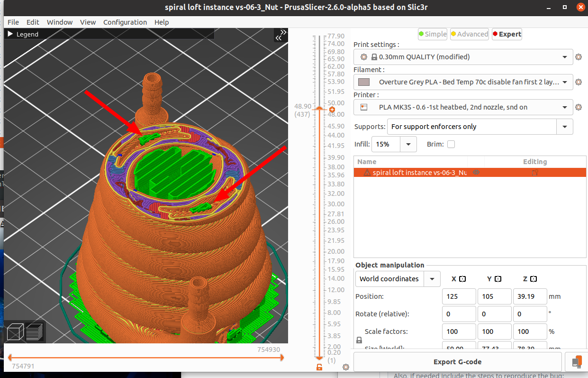Click the 754791 move count label
This screenshot has width=588, height=378.
[x=23, y=366]
